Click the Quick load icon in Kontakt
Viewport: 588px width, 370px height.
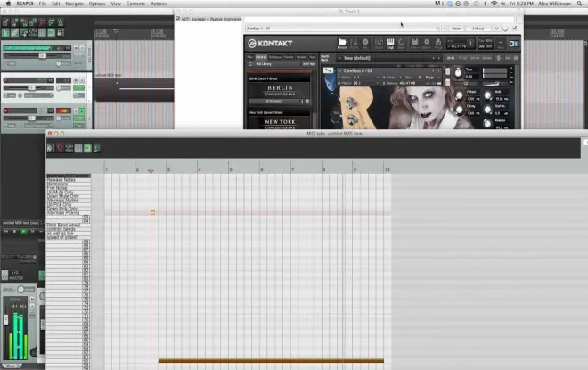(401, 43)
